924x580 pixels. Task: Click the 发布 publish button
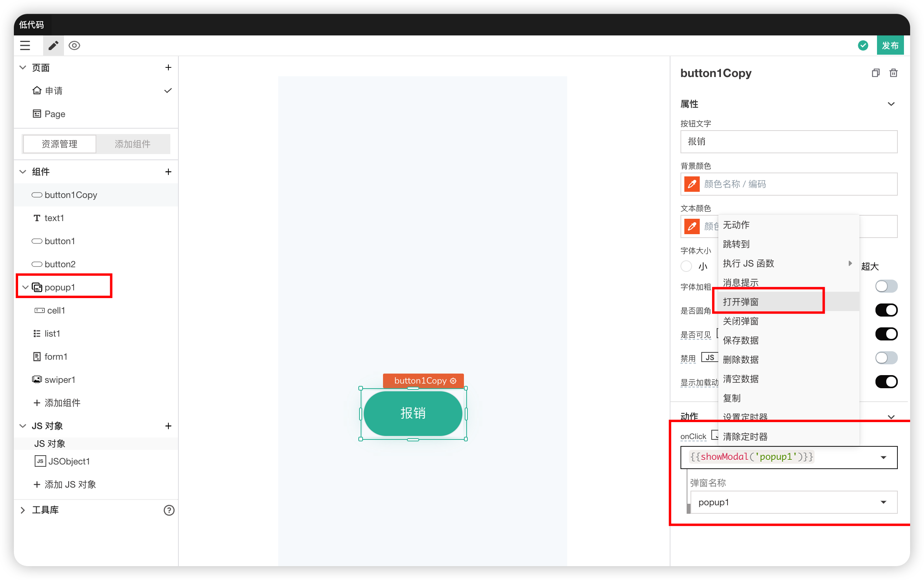(x=890, y=45)
